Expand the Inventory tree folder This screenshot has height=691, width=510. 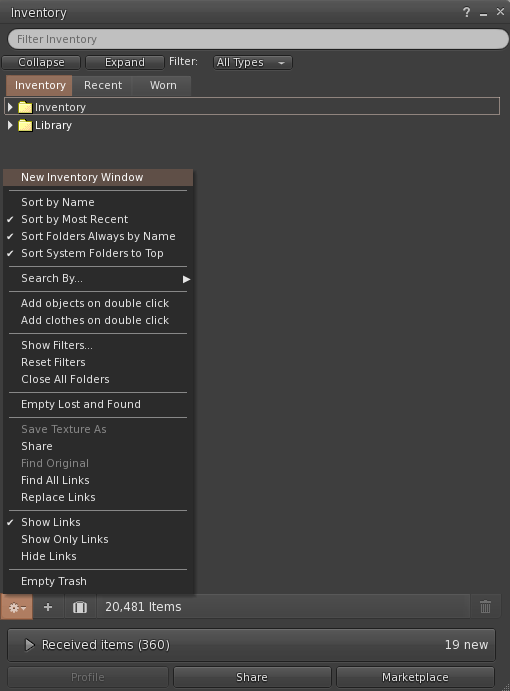(10, 107)
